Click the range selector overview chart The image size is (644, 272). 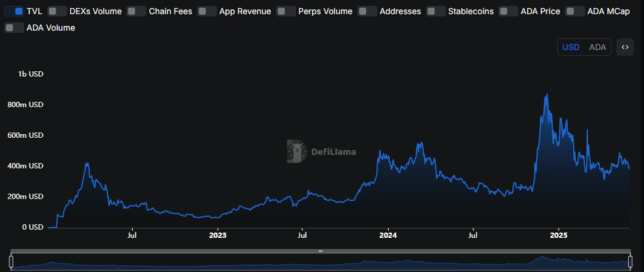click(x=321, y=261)
